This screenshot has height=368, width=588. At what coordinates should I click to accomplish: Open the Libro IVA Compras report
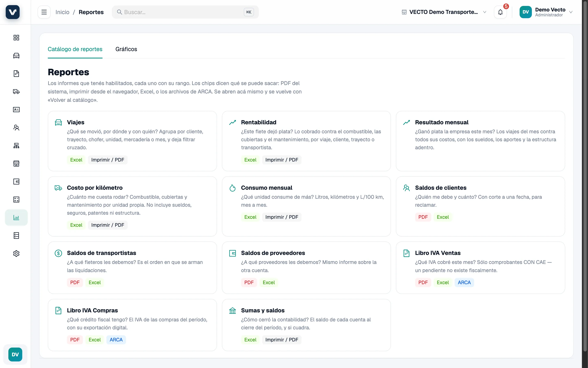(x=132, y=325)
